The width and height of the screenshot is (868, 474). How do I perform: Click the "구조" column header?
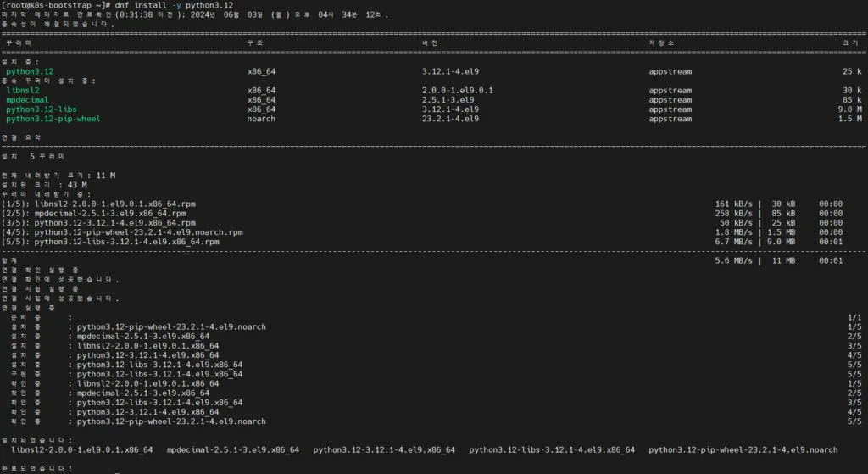(x=254, y=42)
